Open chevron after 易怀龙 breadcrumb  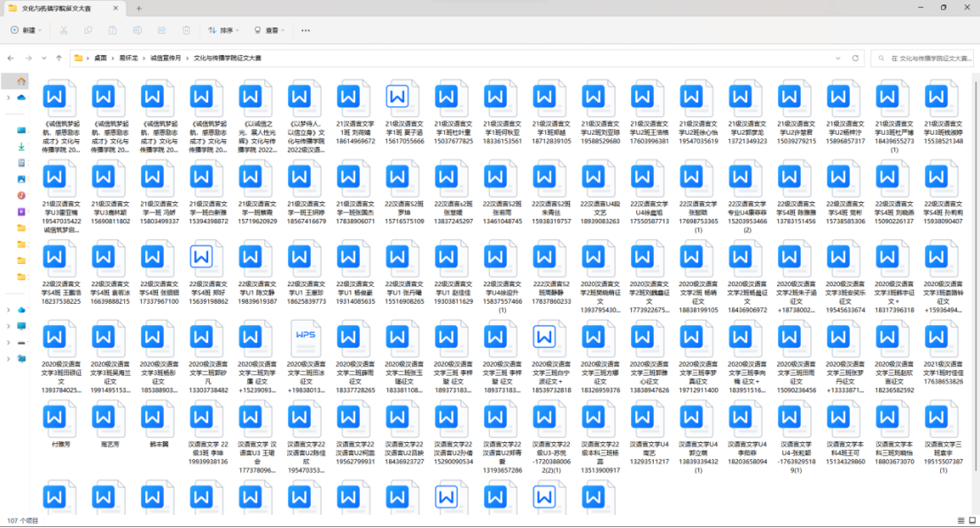144,58
